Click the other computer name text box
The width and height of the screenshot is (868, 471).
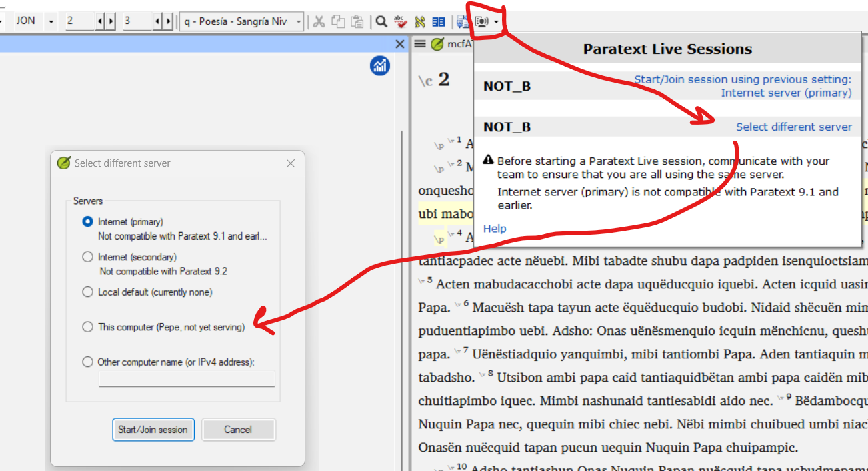point(187,379)
